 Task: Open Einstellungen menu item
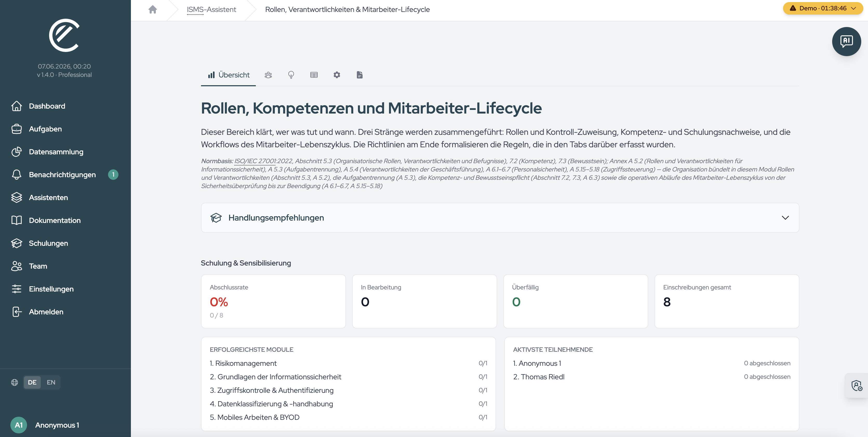(x=51, y=289)
